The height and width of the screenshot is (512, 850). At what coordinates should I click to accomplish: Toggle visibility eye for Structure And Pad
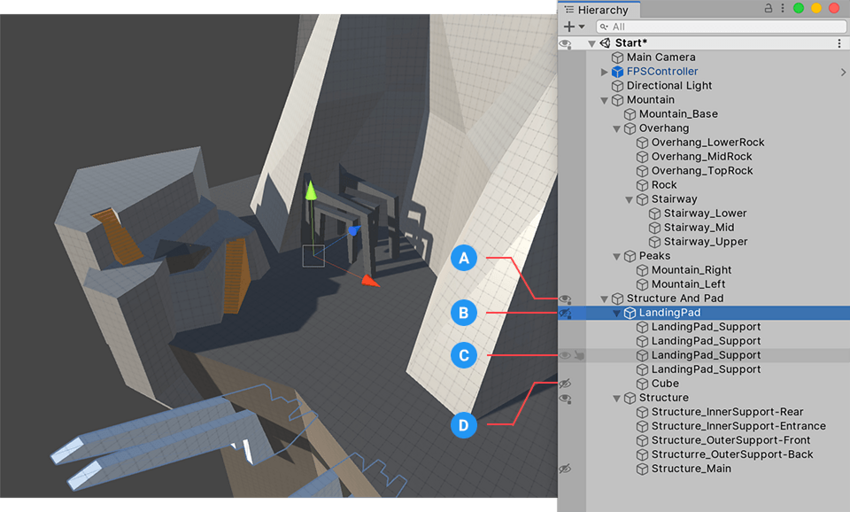(565, 298)
